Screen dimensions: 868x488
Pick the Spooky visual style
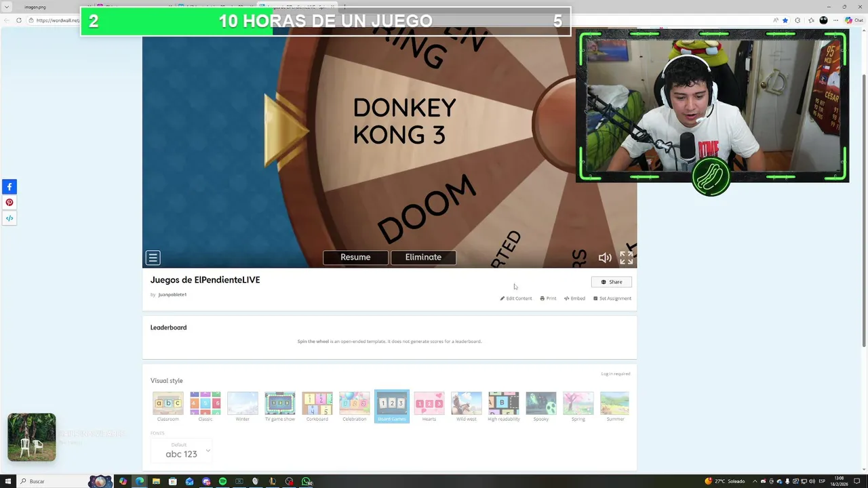(541, 407)
